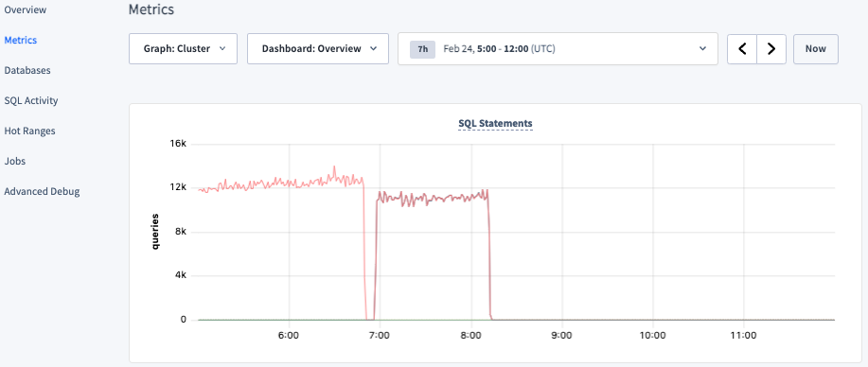The image size is (868, 367).
Task: Open Advanced Debug section
Action: coord(42,191)
